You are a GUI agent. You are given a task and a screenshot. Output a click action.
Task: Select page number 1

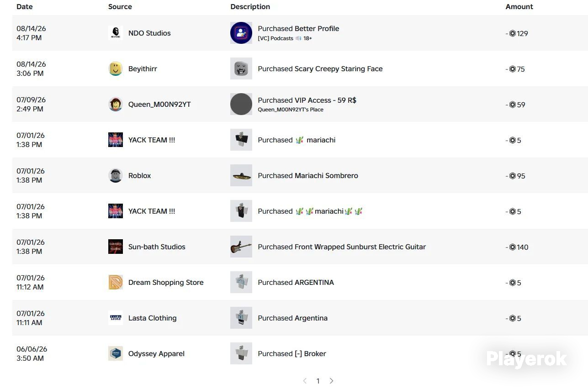[x=318, y=381]
